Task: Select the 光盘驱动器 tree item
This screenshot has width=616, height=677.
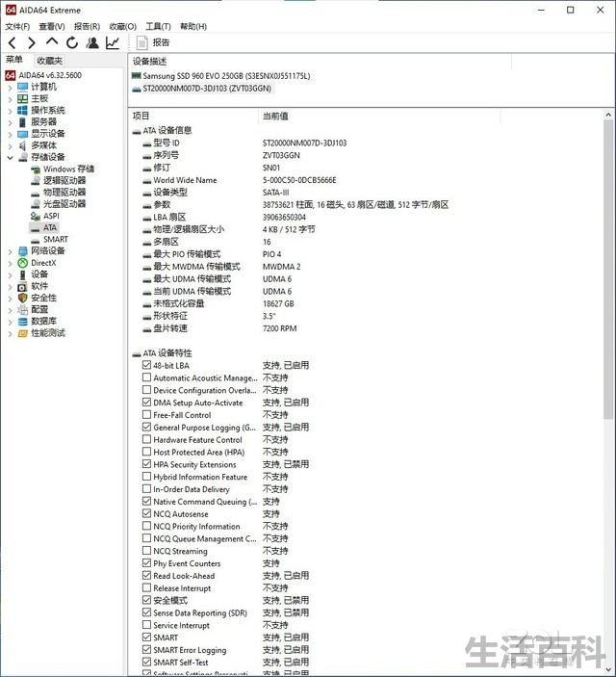Action: click(x=64, y=204)
